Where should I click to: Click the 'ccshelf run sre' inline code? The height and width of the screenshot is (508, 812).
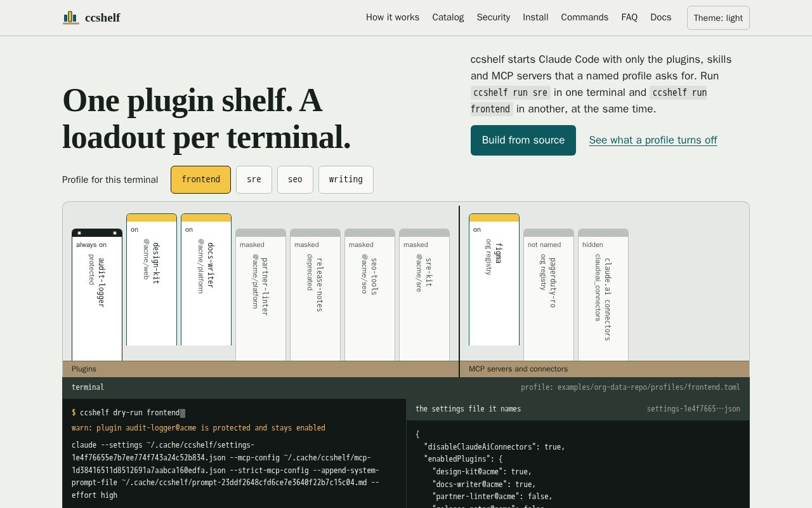[511, 92]
